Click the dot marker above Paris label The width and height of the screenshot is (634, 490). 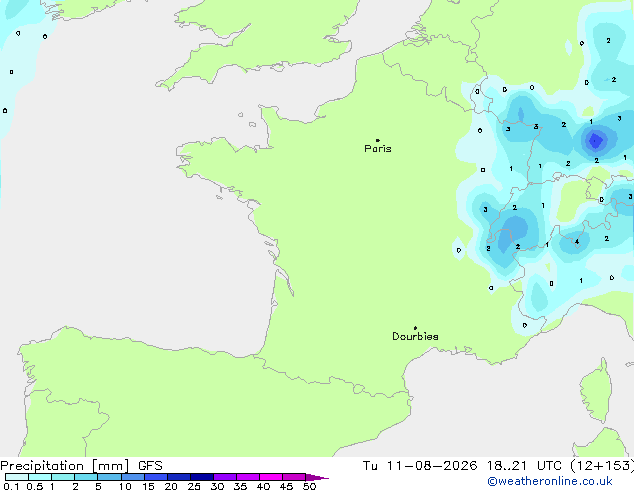(x=378, y=140)
